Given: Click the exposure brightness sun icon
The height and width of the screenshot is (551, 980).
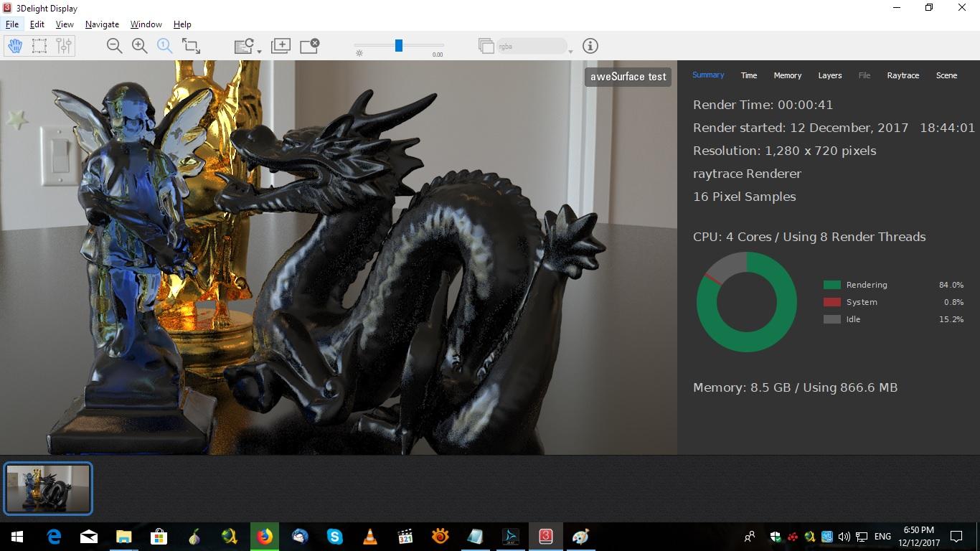Looking at the screenshot, I should point(359,53).
